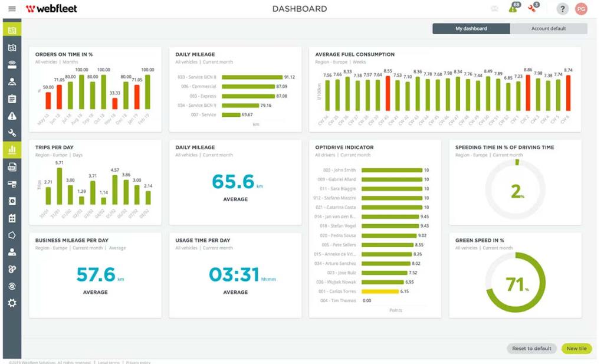Switch to the My dashboard tab
Viewport: 604px width, 364px height.
coord(471,28)
